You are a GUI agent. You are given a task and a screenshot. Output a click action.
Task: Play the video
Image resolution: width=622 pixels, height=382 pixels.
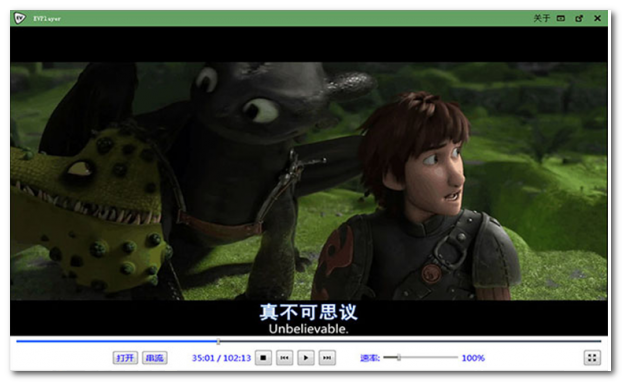click(306, 358)
